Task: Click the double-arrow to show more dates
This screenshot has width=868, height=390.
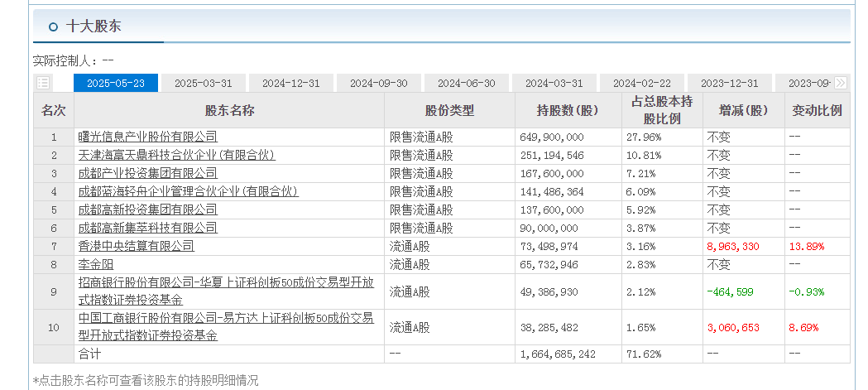Action: [x=841, y=83]
